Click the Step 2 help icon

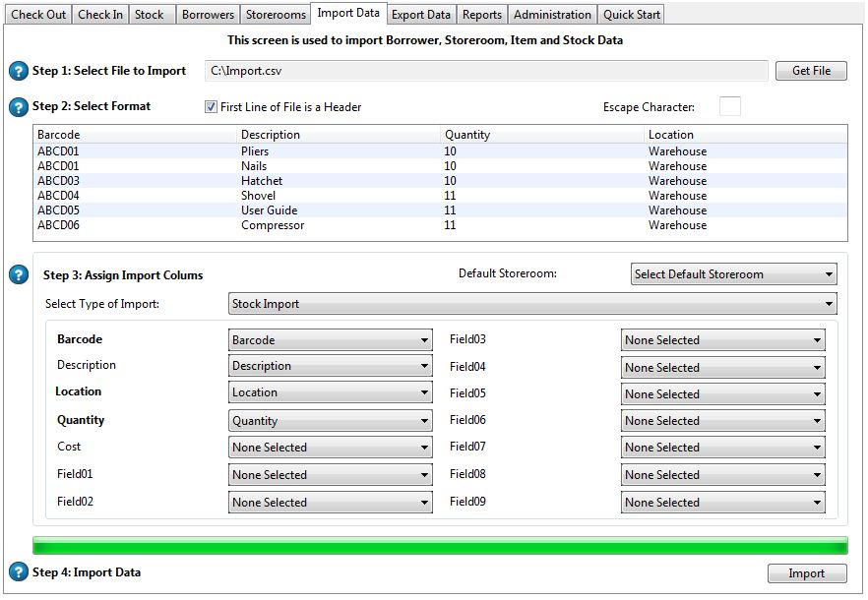tap(19, 107)
